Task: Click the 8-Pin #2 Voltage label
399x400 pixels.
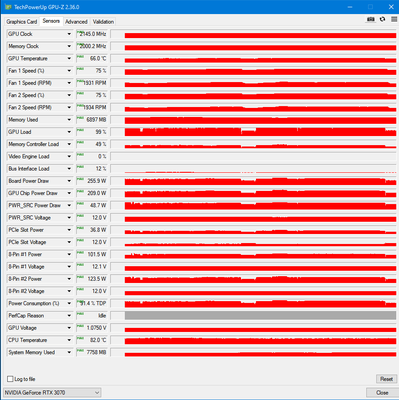Action: coord(26,291)
